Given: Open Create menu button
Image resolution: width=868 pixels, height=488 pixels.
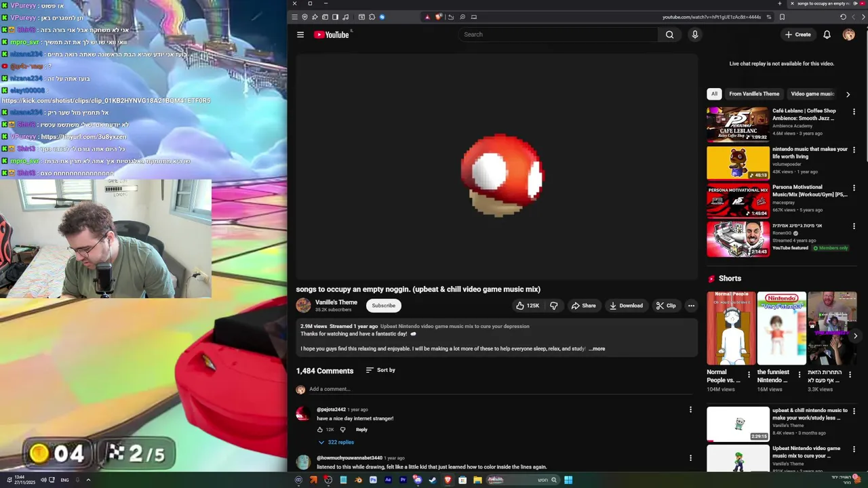Looking at the screenshot, I should (x=797, y=35).
